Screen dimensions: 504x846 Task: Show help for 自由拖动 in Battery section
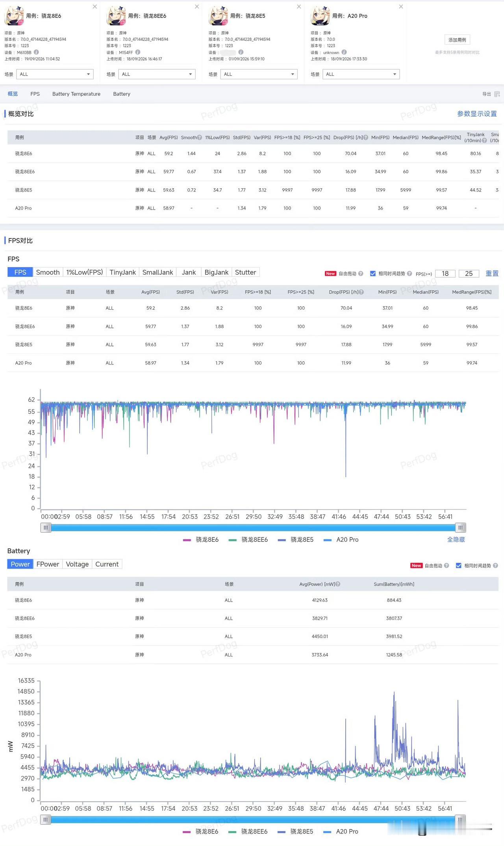point(447,565)
